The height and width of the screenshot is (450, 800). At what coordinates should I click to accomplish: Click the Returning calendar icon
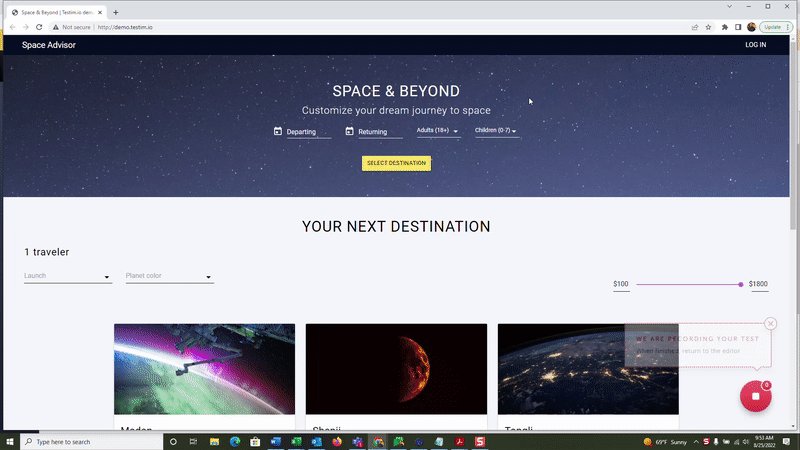(x=349, y=131)
